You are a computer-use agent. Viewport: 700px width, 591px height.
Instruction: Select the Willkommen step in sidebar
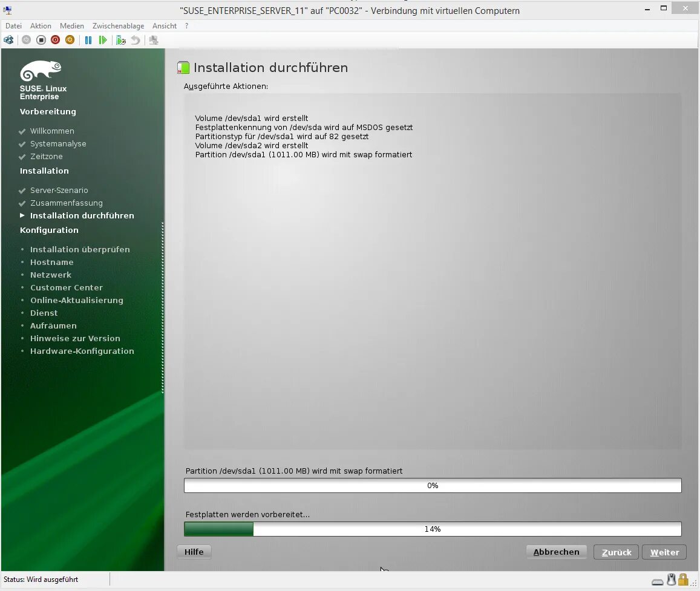pos(52,131)
